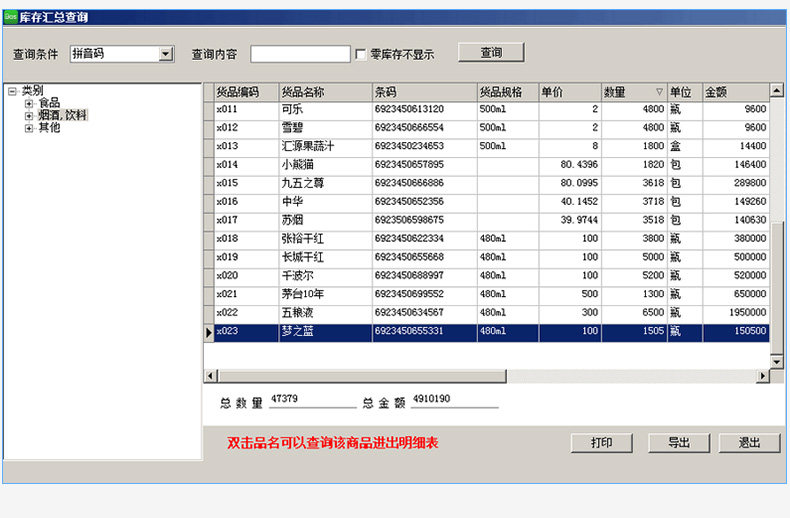The image size is (790, 518).
Task: Click the 导出 export button
Action: [679, 443]
